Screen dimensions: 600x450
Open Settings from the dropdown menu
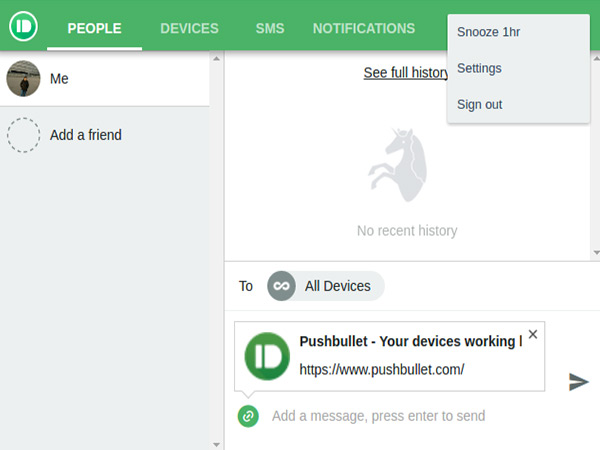tap(518, 68)
